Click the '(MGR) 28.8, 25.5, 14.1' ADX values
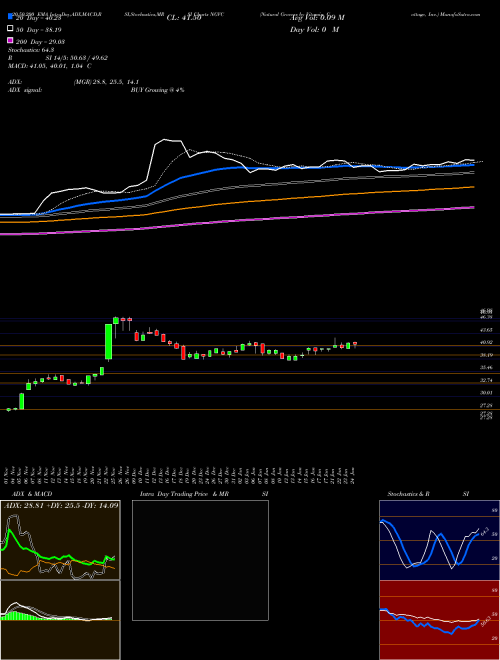 [x=106, y=82]
